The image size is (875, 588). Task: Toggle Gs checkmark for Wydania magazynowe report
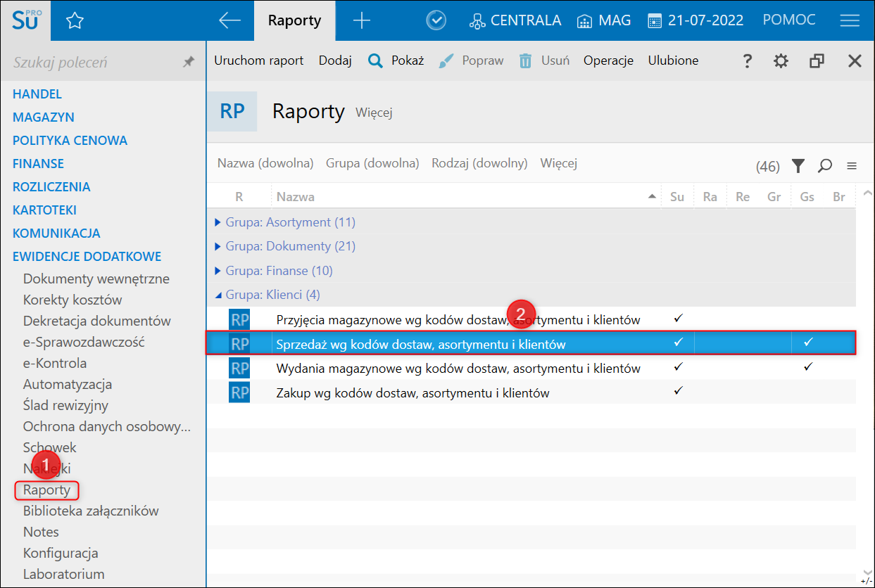click(807, 366)
